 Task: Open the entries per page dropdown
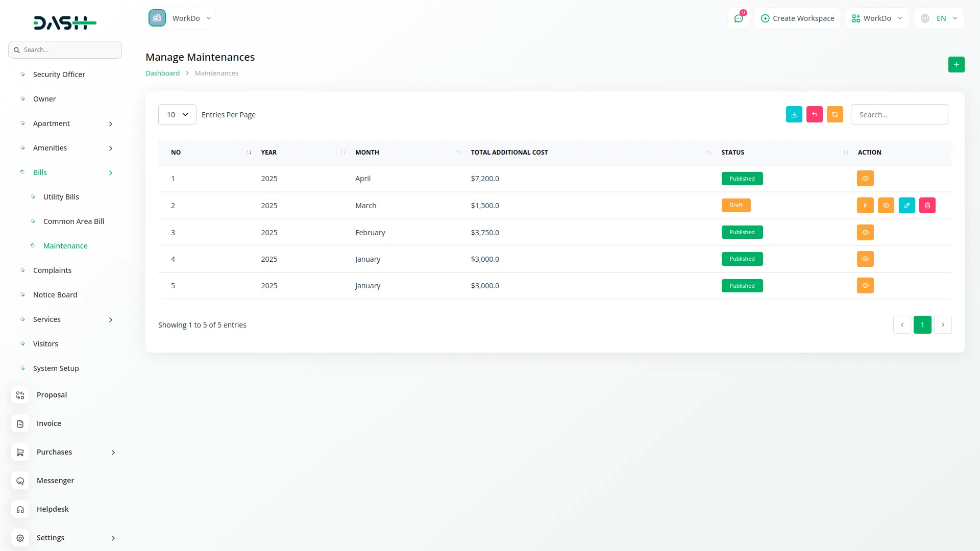177,115
